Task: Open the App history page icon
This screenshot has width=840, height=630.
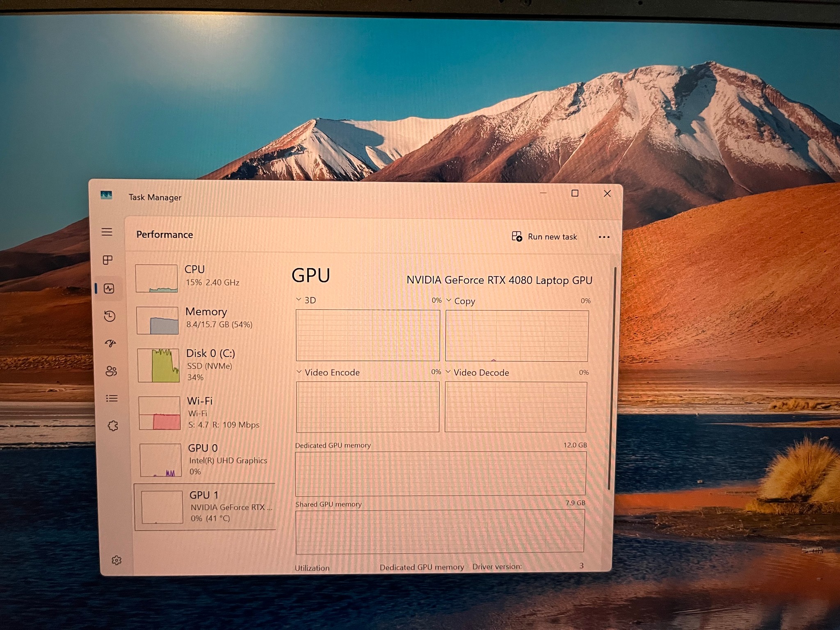Action: click(x=110, y=316)
